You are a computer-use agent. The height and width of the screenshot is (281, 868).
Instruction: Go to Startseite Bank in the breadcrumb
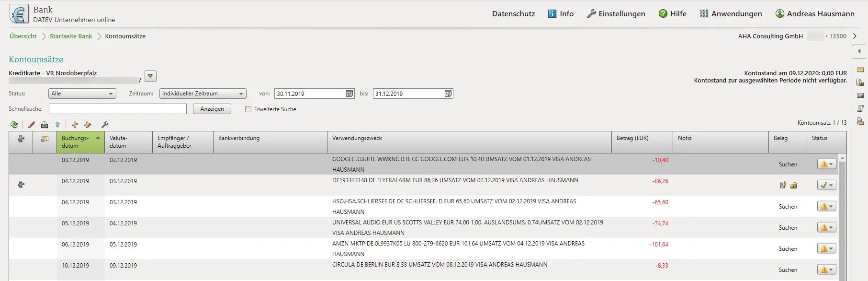(x=71, y=36)
